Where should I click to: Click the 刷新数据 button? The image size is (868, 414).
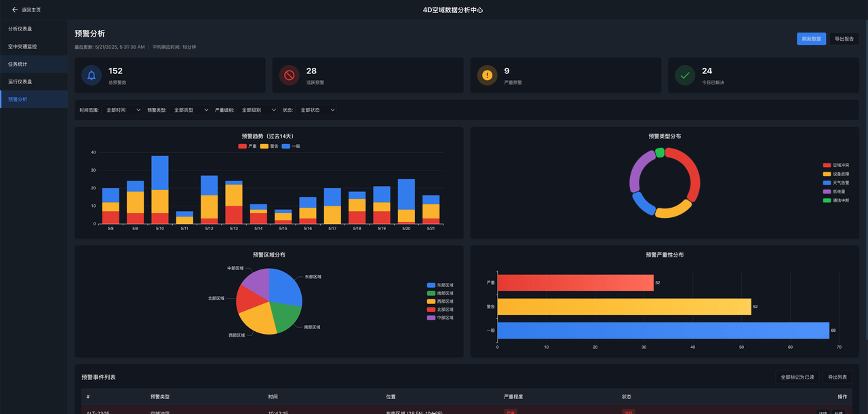pos(811,39)
